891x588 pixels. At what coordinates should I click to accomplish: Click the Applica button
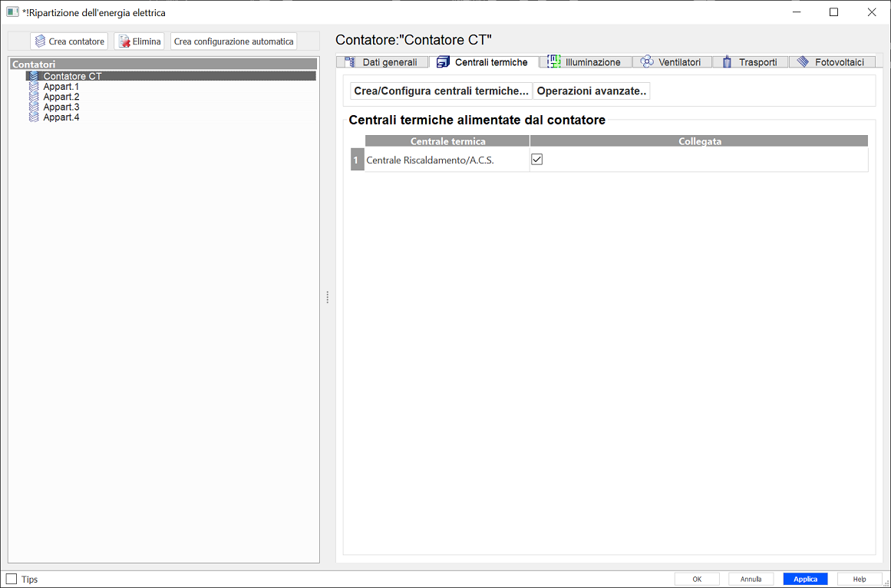click(805, 580)
